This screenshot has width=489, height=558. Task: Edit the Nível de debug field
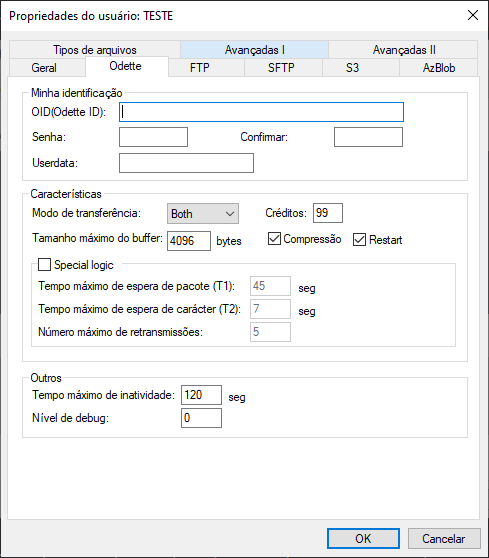[201, 418]
